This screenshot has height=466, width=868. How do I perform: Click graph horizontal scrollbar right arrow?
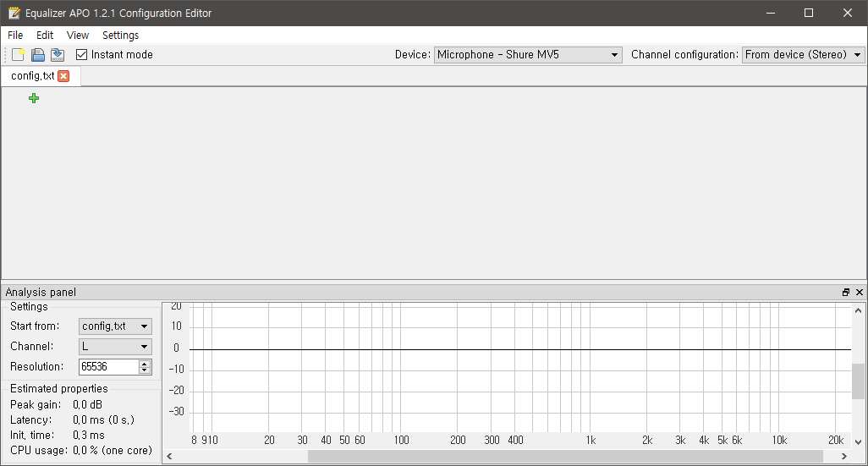tap(844, 457)
